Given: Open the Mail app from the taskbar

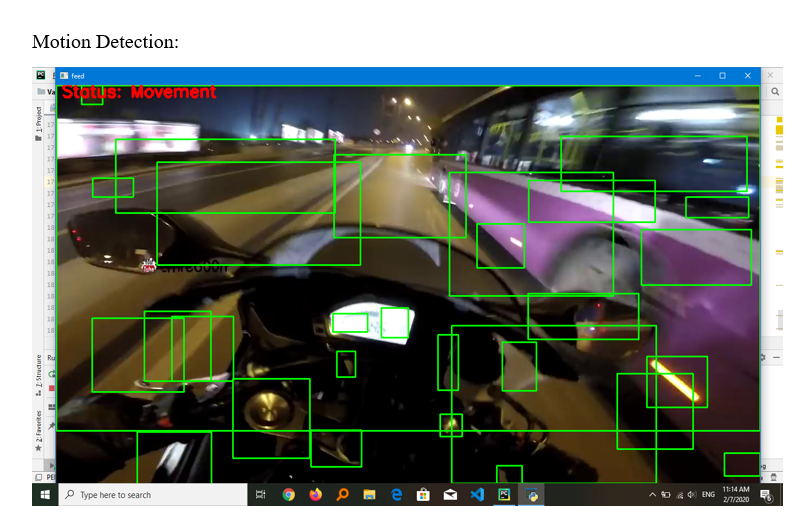Looking at the screenshot, I should tap(450, 494).
